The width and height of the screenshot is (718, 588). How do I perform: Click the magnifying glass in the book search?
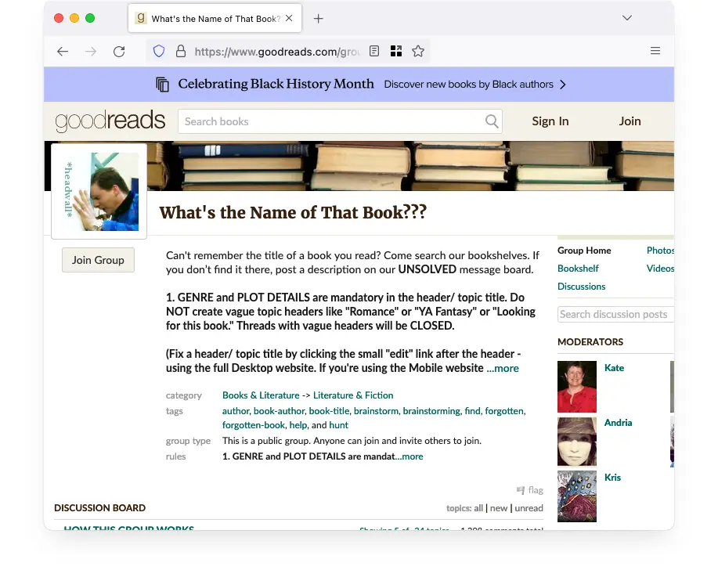[x=492, y=121]
